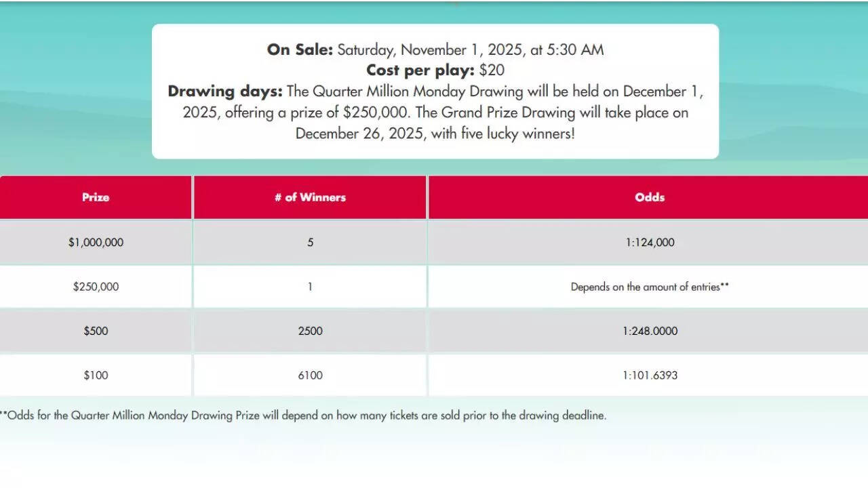Select the $500 prize cell
Image resolution: width=868 pixels, height=488 pixels.
point(96,331)
